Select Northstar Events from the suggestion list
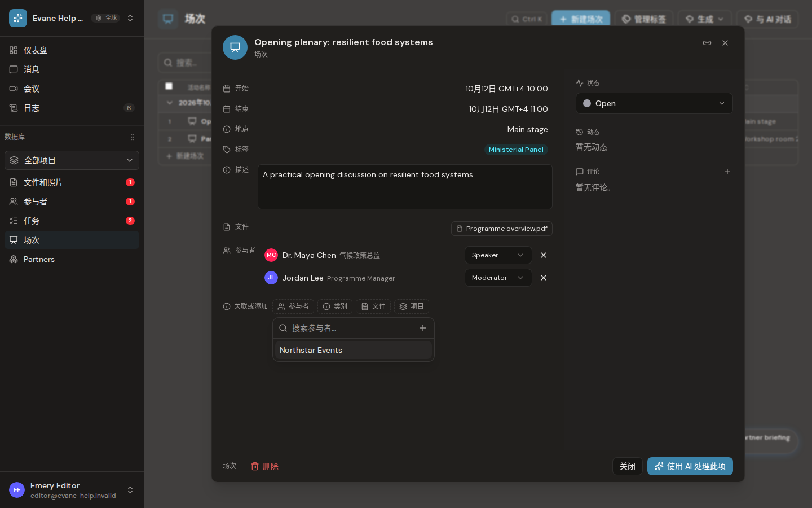The width and height of the screenshot is (812, 508). 354,350
